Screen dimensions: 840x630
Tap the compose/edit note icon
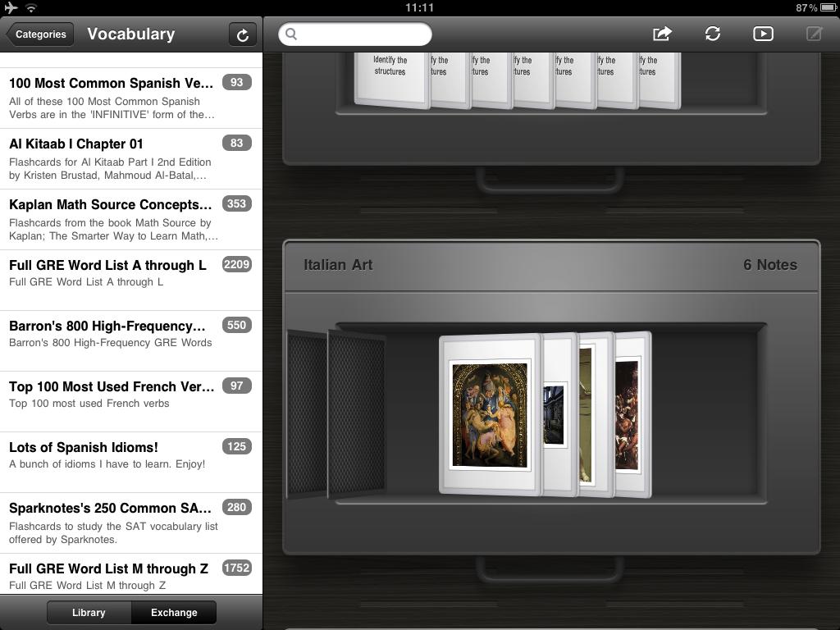click(814, 34)
